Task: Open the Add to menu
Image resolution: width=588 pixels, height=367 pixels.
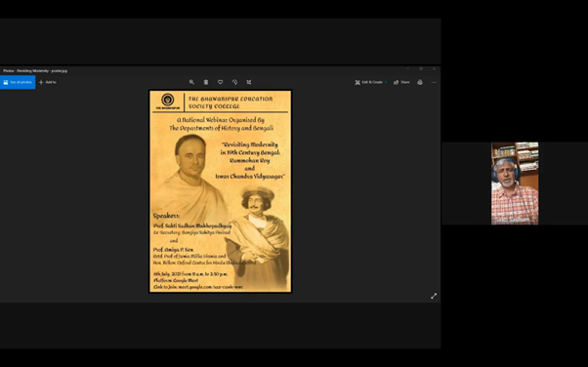Action: coord(48,82)
